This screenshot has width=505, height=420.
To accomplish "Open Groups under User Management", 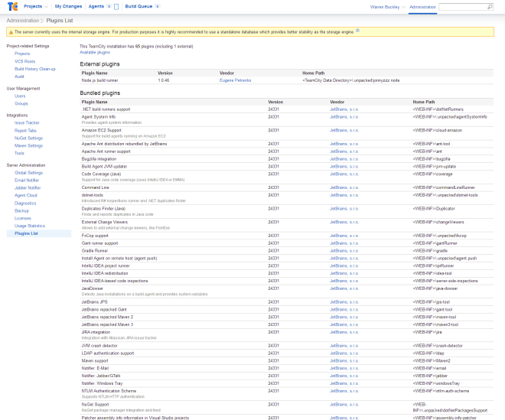I will [x=21, y=104].
